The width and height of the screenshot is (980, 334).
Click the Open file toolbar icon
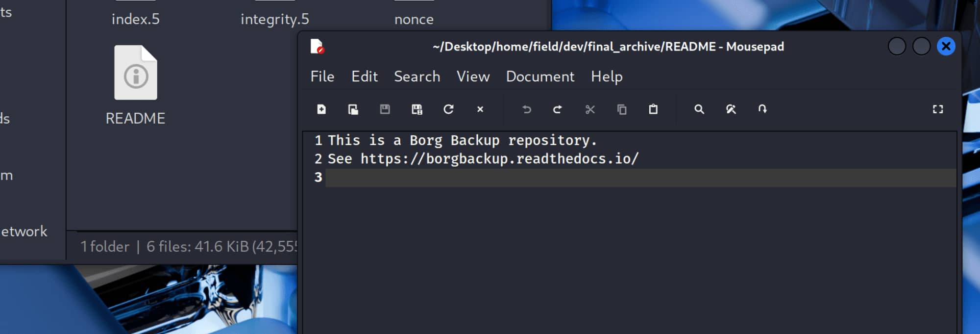point(353,109)
